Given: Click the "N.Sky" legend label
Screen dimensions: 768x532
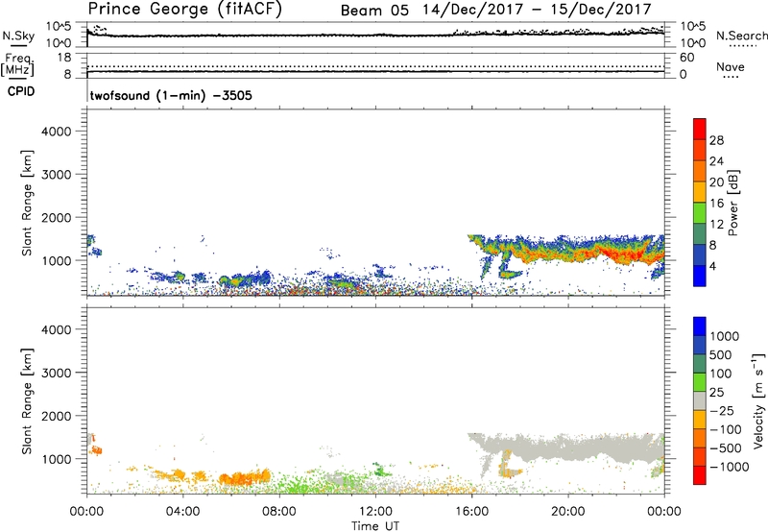Looking at the screenshot, I should point(18,36).
